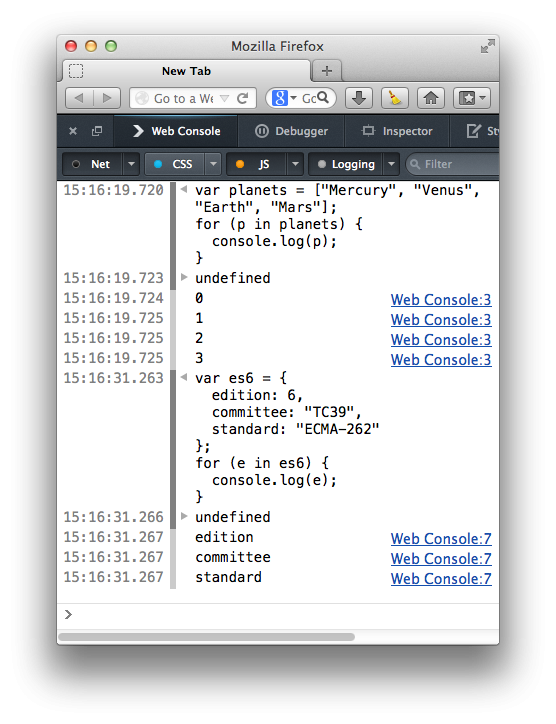Switch to the Debugger tab
Screen dimensions: 556x724
tap(291, 131)
